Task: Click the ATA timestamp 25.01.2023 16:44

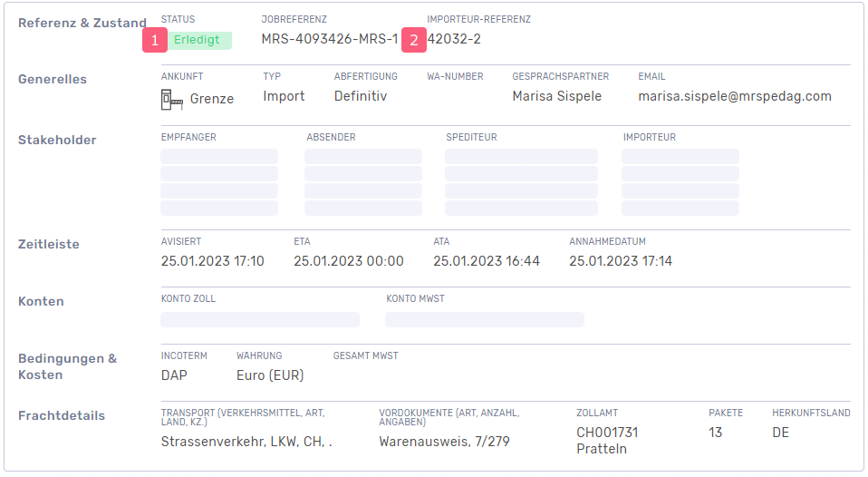Action: click(x=486, y=261)
